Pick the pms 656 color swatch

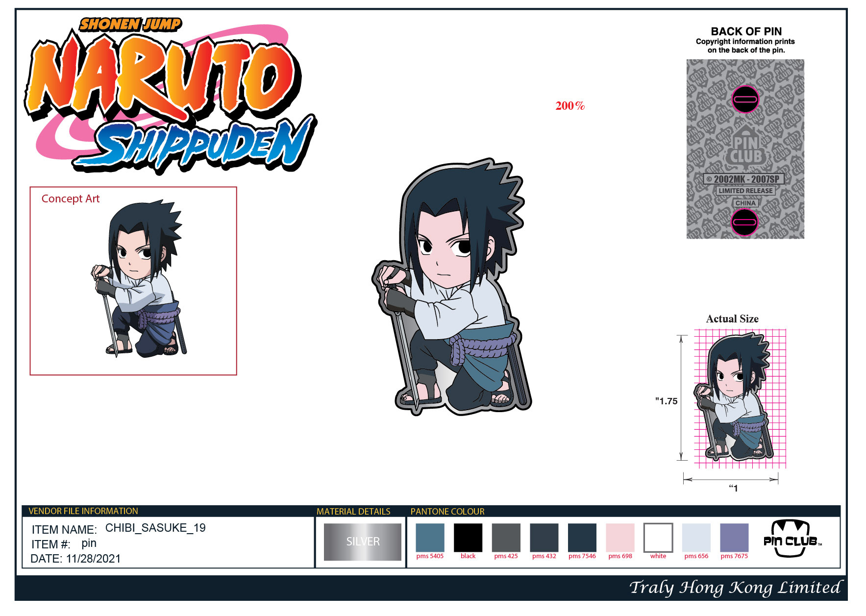(696, 538)
